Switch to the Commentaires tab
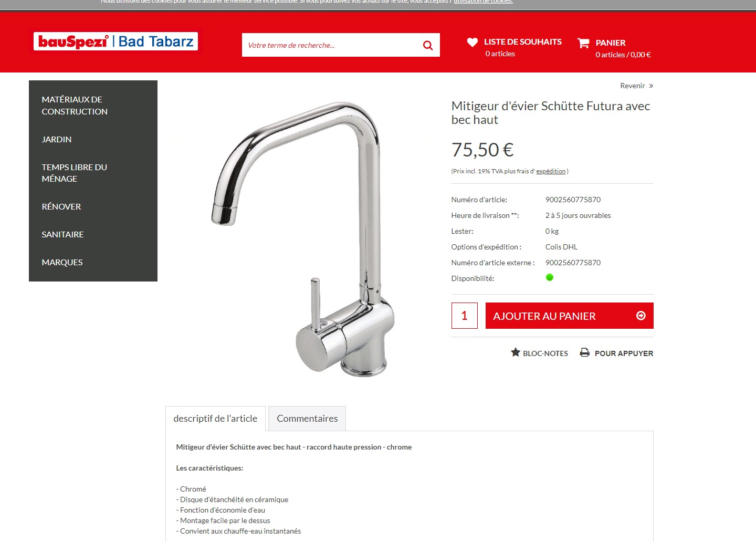Viewport: 756px width, 542px height. coord(307,419)
